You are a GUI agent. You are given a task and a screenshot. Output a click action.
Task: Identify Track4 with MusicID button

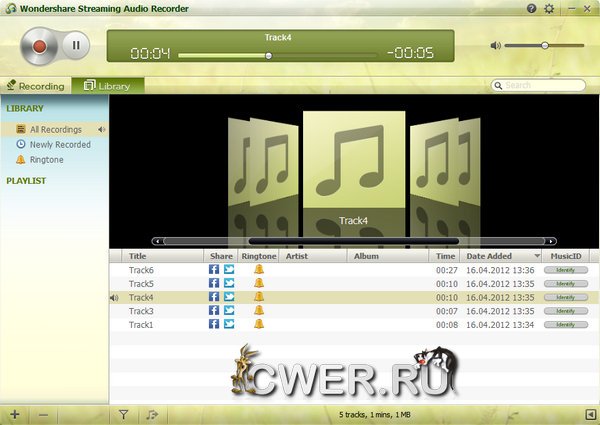566,297
